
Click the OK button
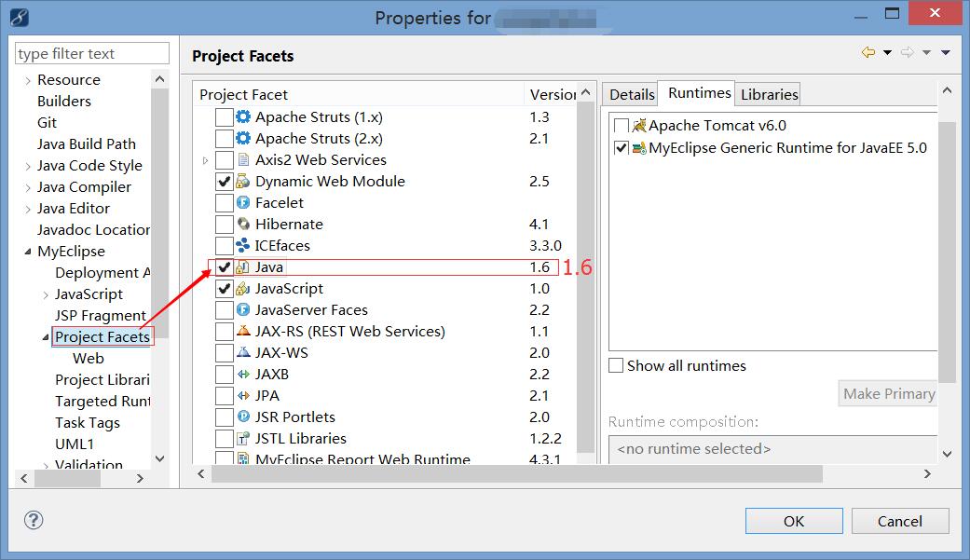point(794,521)
